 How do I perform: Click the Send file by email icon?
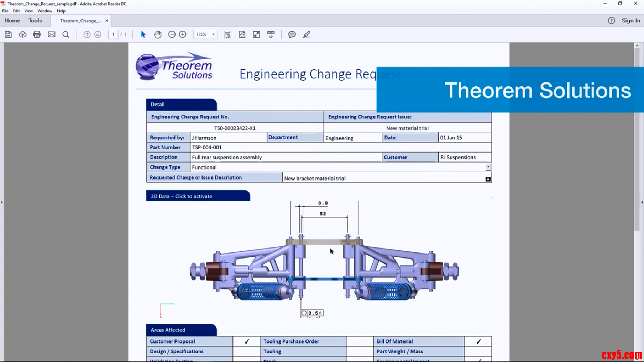52,34
